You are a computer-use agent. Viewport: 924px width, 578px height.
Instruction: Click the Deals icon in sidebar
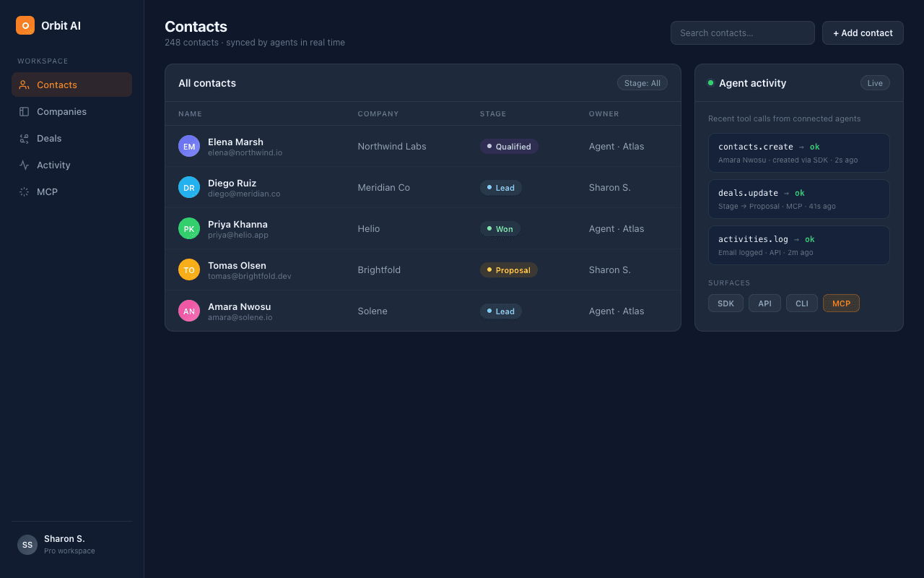click(24, 138)
